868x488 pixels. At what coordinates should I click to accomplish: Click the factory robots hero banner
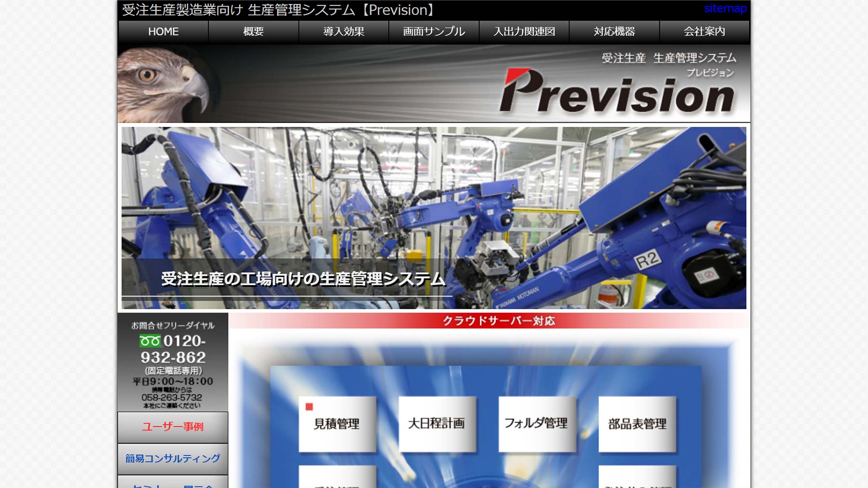tap(434, 218)
